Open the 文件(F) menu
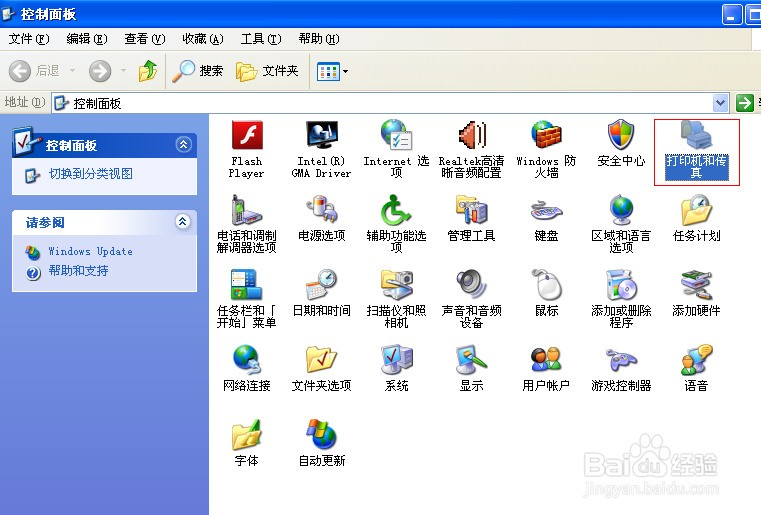The height and width of the screenshot is (515, 761). click(29, 39)
